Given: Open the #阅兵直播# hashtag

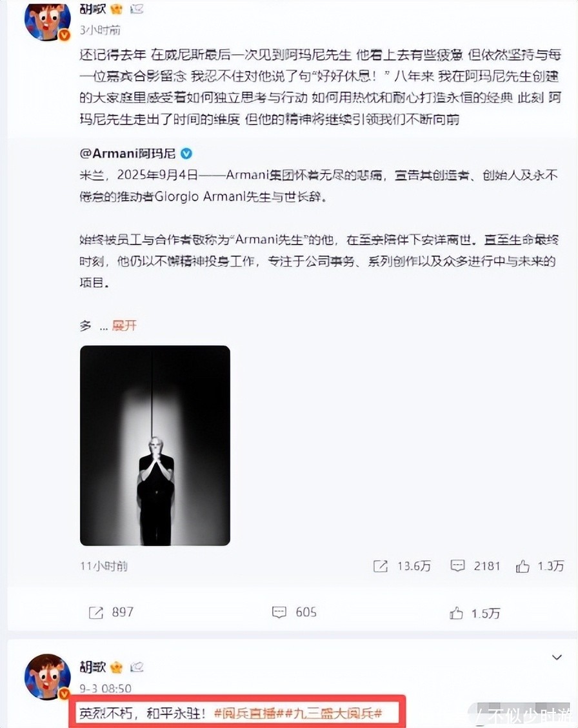Looking at the screenshot, I should 248,713.
